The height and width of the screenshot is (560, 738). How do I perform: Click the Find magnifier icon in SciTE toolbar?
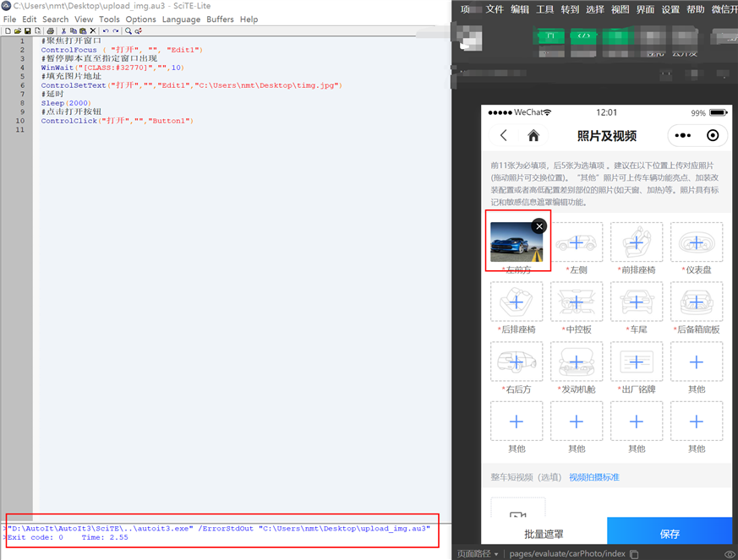click(x=128, y=30)
